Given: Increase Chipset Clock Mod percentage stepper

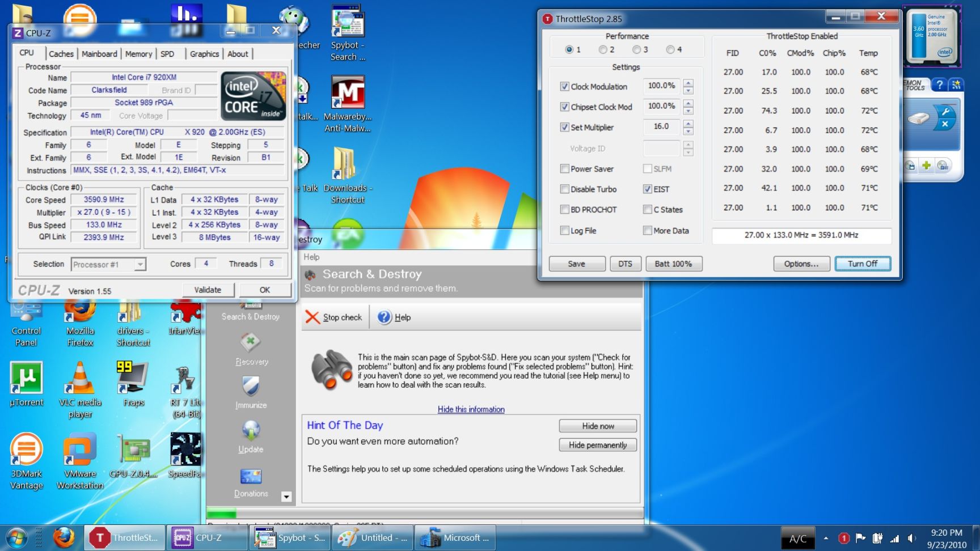Looking at the screenshot, I should coord(688,103).
